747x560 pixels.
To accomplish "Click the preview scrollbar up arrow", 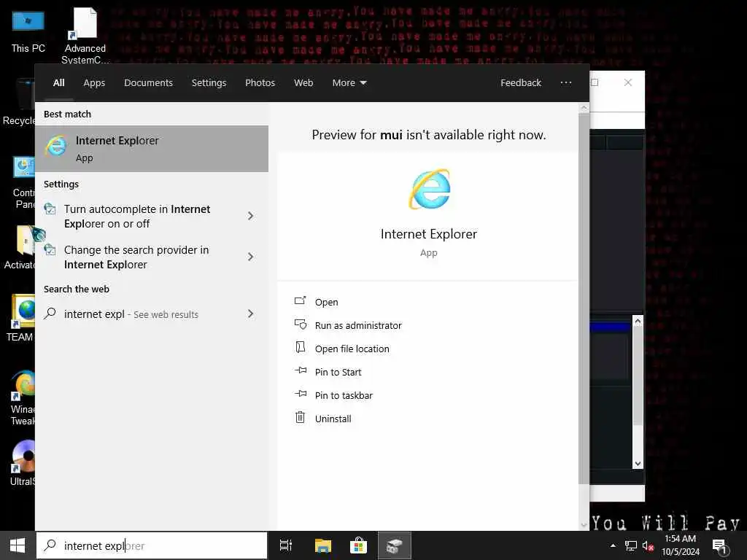I will click(x=584, y=108).
